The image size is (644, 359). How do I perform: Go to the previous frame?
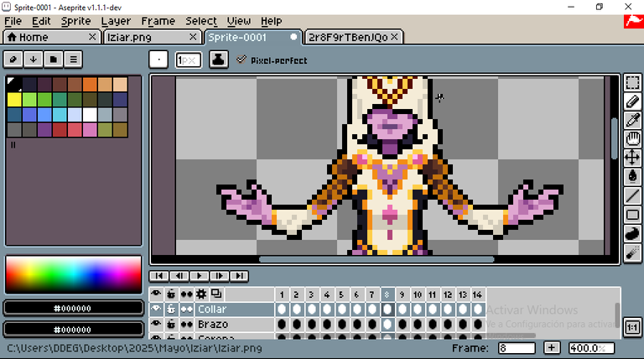(179, 276)
